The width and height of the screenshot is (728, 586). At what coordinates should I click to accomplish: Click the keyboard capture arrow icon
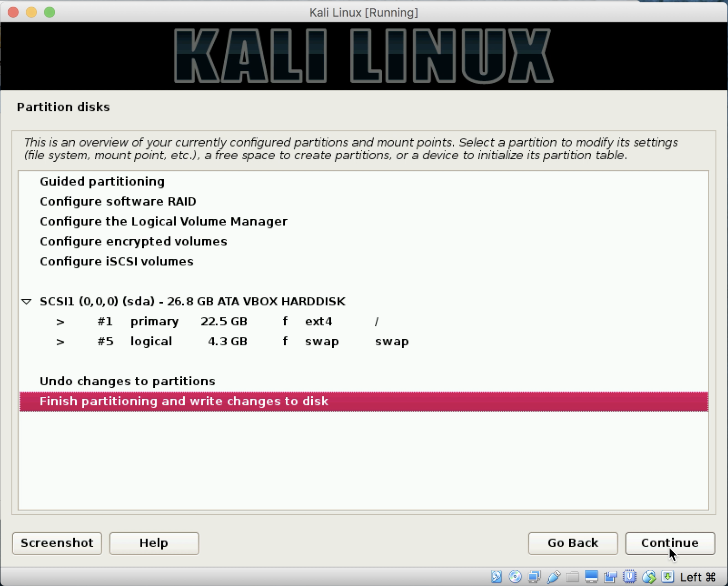(667, 577)
